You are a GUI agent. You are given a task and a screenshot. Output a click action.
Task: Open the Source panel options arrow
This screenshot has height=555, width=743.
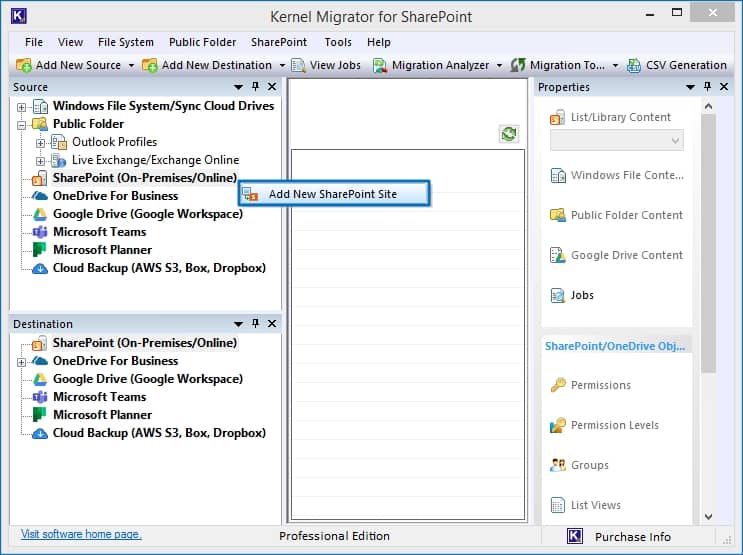point(238,87)
